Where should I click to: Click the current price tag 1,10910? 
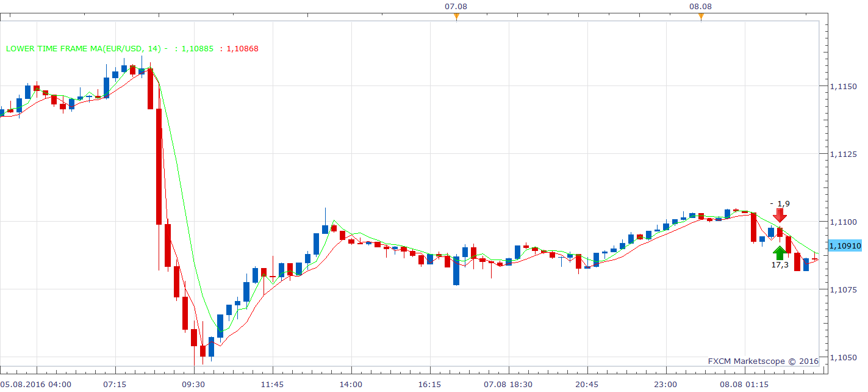[x=845, y=245]
